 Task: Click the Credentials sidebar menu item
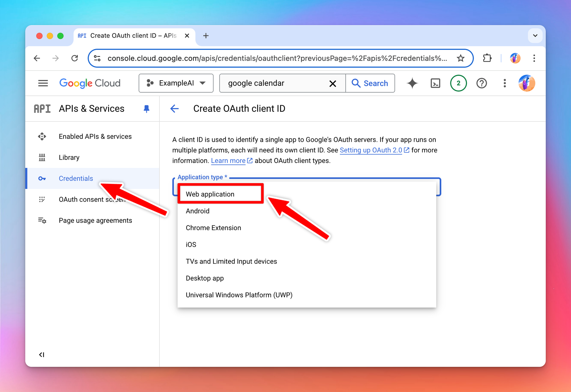point(76,178)
